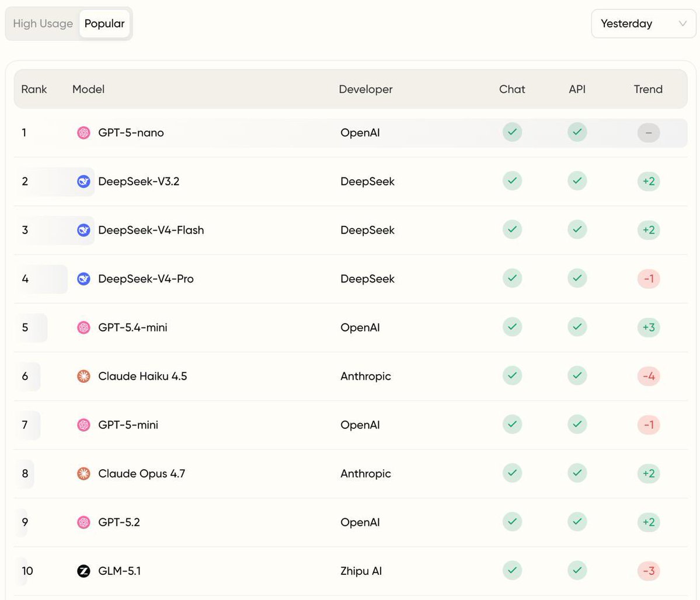Click the +3 trend badge for GPT-5.4-mini
This screenshot has height=600, width=700.
pyautogui.click(x=649, y=327)
